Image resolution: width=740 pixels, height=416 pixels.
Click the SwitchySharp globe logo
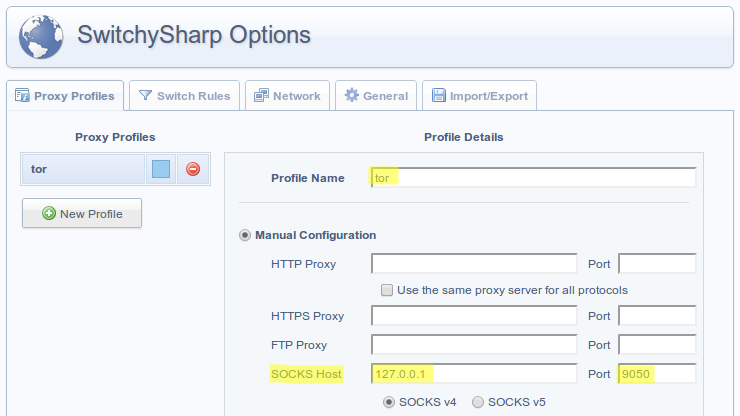41,36
